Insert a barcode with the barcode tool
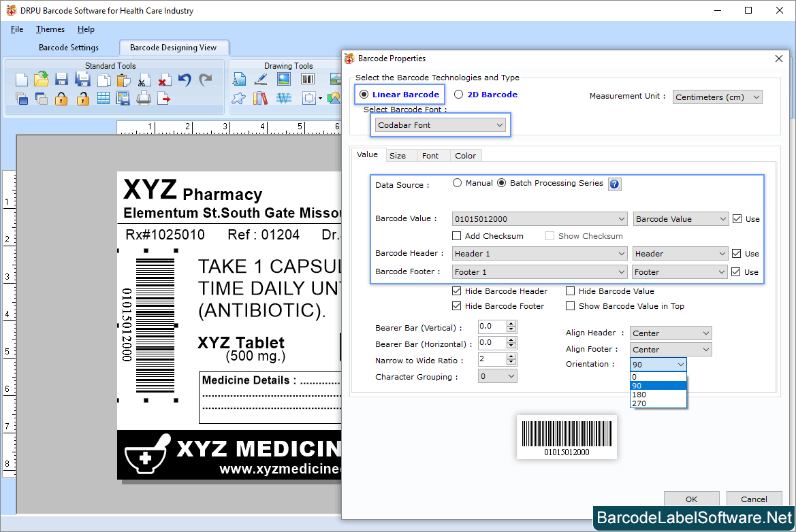Image resolution: width=796 pixels, height=532 pixels. [x=308, y=79]
